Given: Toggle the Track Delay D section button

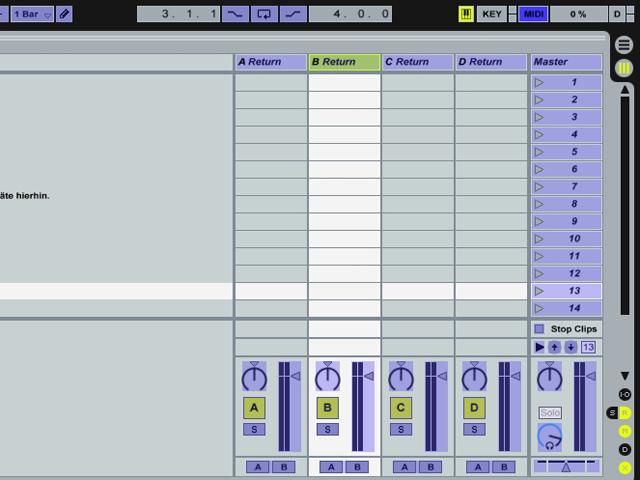Looking at the screenshot, I should coord(624,450).
